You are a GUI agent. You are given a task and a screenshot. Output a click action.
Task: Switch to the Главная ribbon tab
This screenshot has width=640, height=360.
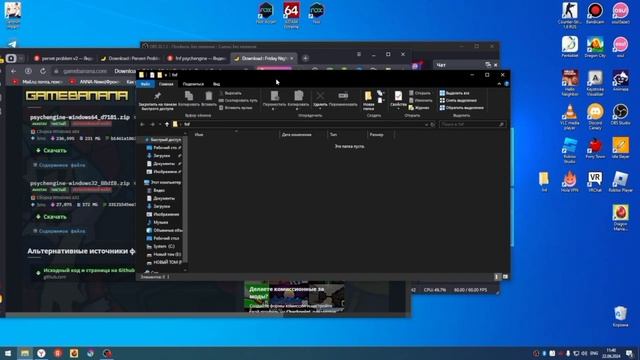coord(166,84)
